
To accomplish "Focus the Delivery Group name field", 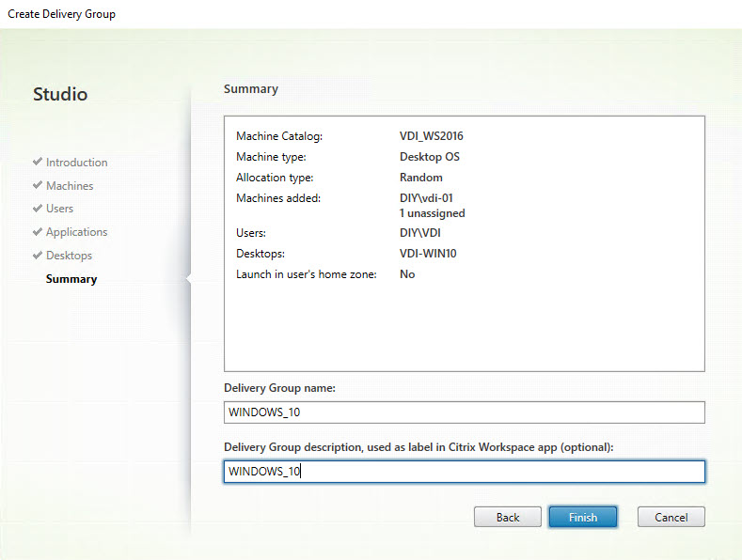I will click(464, 412).
